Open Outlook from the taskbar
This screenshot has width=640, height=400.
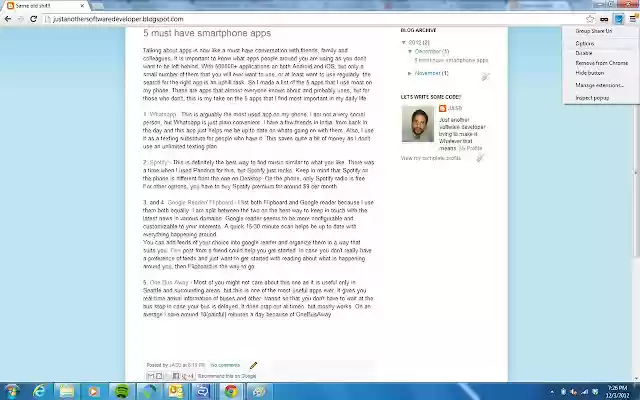pyautogui.click(x=176, y=392)
